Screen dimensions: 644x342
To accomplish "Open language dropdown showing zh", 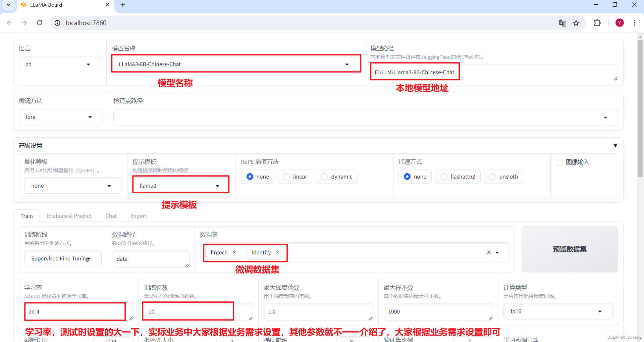I will [60, 64].
